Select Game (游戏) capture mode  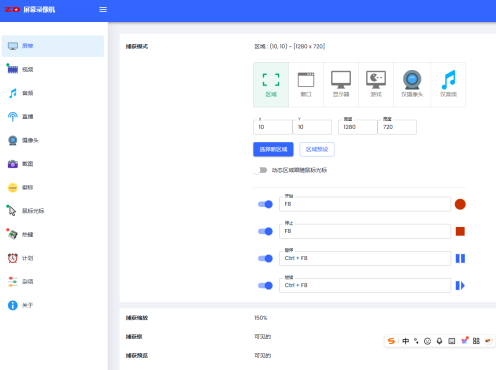pos(376,85)
